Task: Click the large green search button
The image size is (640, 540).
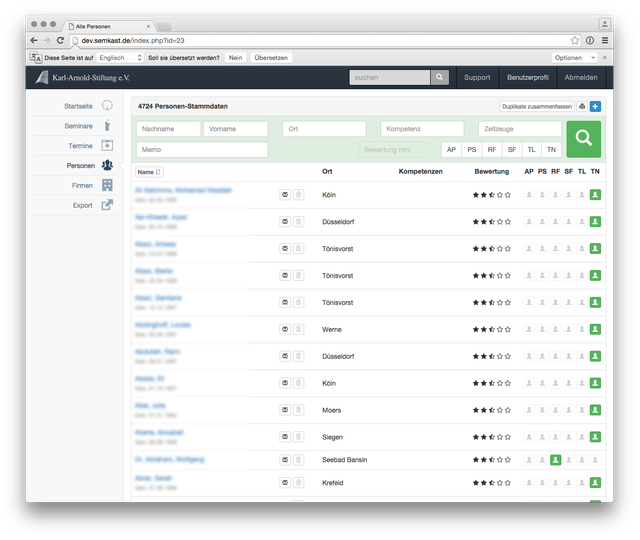Action: tap(584, 139)
